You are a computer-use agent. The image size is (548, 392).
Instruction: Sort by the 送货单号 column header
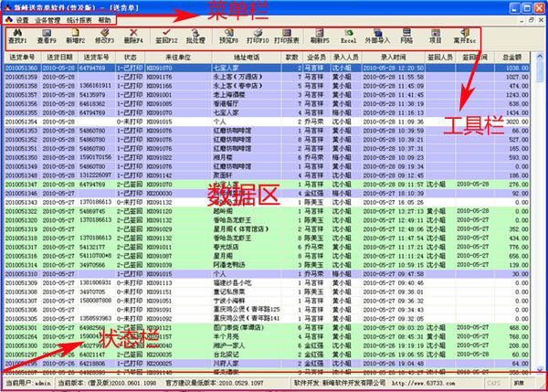[x=22, y=57]
